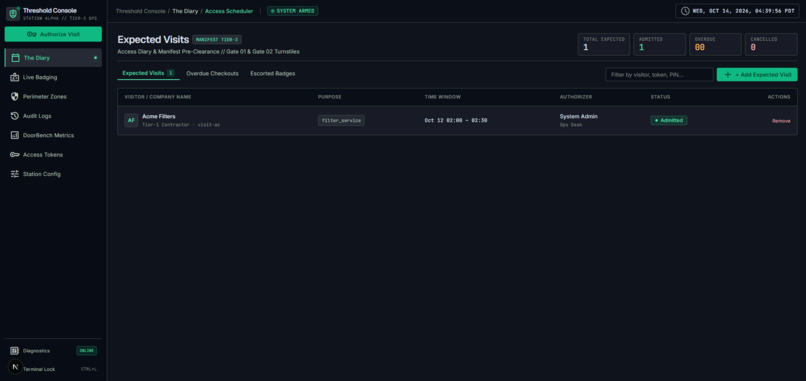
Task: Click the plus icon on Add Expected Visit
Action: tap(727, 75)
